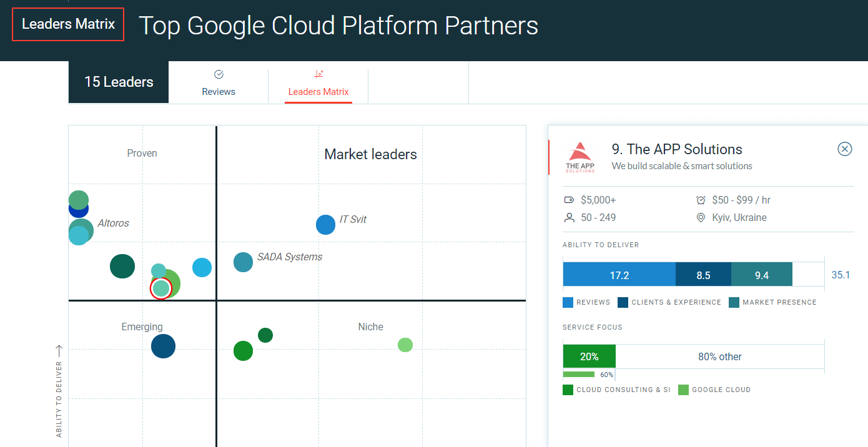Screen dimensions: 868x447
Task: Click the hourly rate clock icon
Action: pyautogui.click(x=701, y=200)
